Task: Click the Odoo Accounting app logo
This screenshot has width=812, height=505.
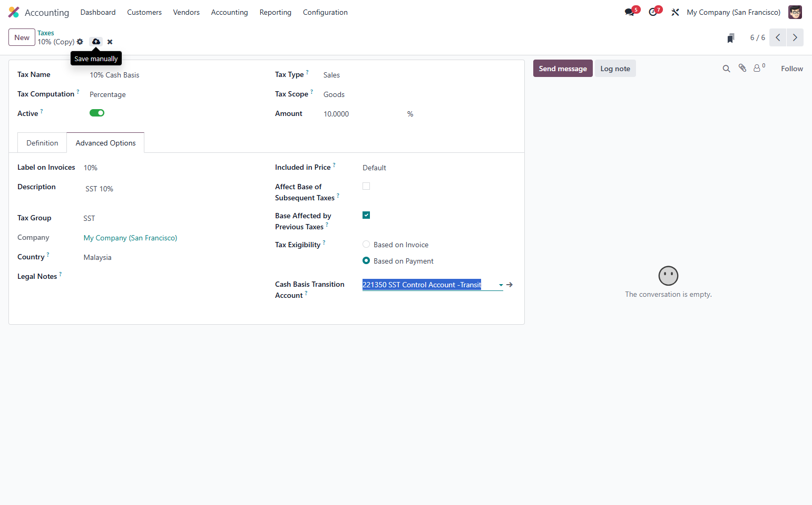Action: pyautogui.click(x=14, y=12)
